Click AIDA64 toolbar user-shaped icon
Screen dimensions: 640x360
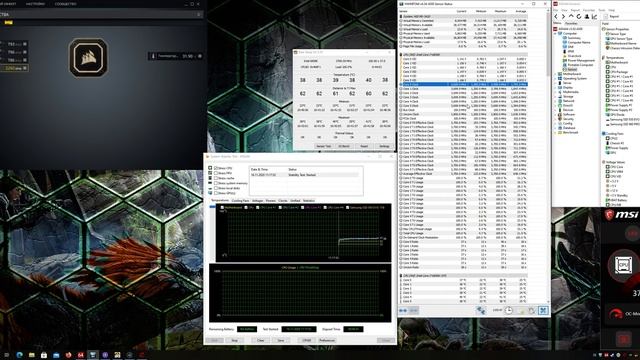click(x=587, y=16)
